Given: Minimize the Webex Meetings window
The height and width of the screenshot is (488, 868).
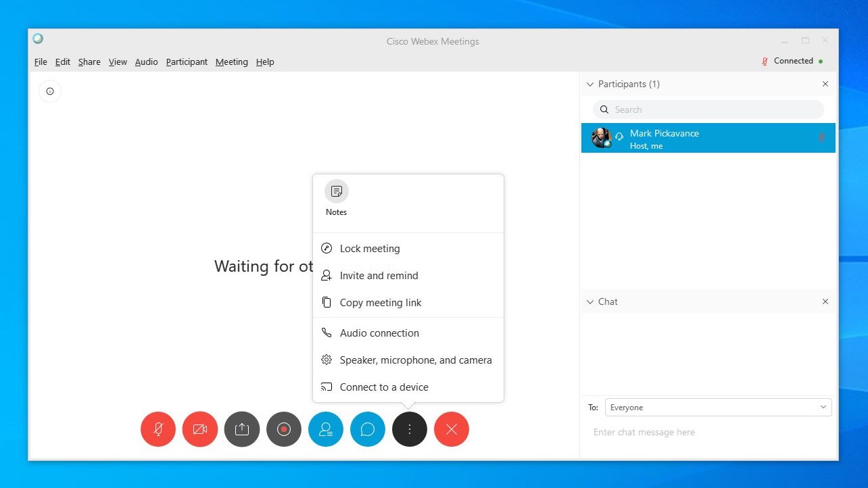Looking at the screenshot, I should click(x=785, y=41).
